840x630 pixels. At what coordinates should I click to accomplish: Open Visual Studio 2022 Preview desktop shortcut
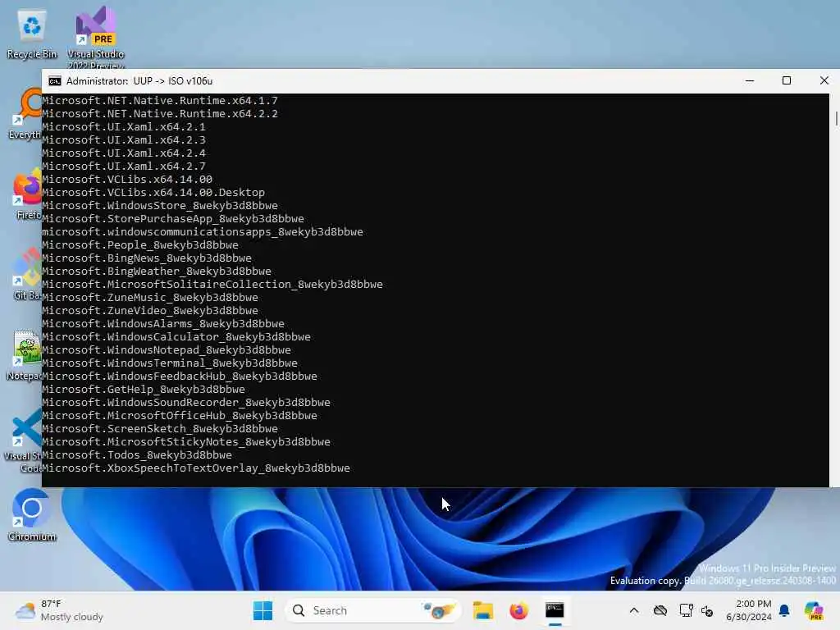(x=96, y=38)
